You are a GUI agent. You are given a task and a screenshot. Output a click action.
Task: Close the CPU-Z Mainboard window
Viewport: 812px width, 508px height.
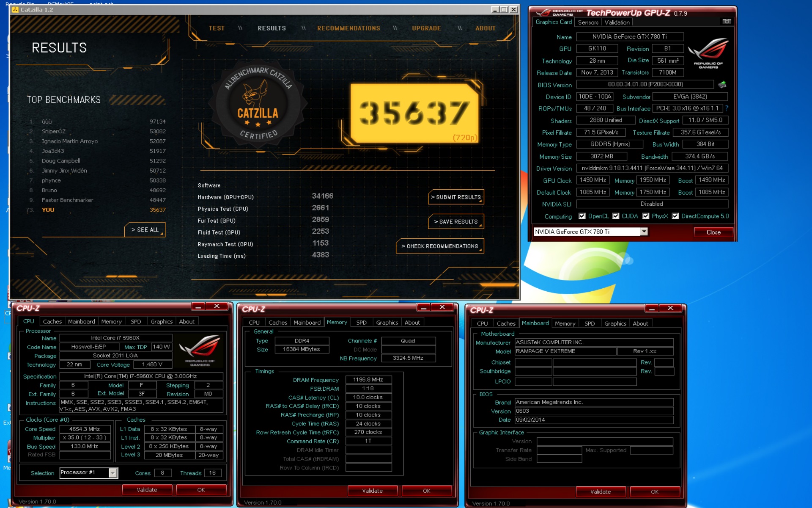pos(670,308)
